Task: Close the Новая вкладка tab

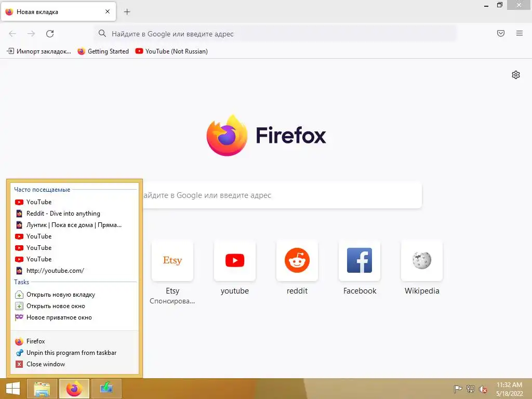Action: 108,11
